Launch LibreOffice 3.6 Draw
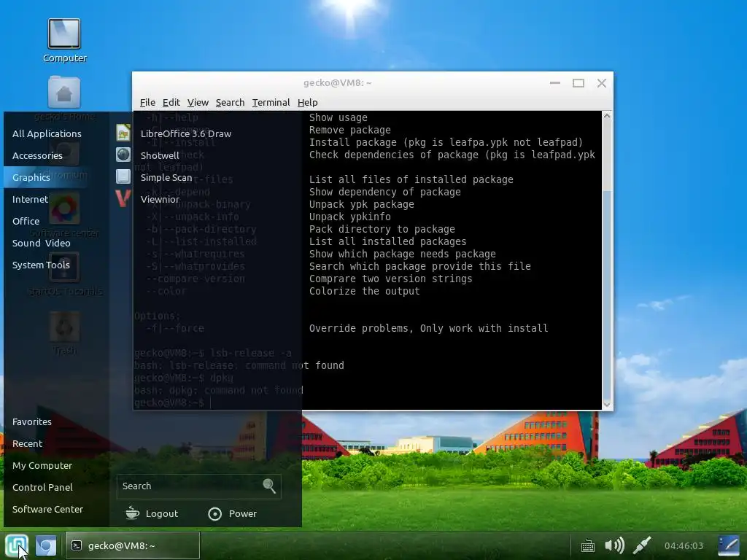Image resolution: width=747 pixels, height=560 pixels. [186, 134]
